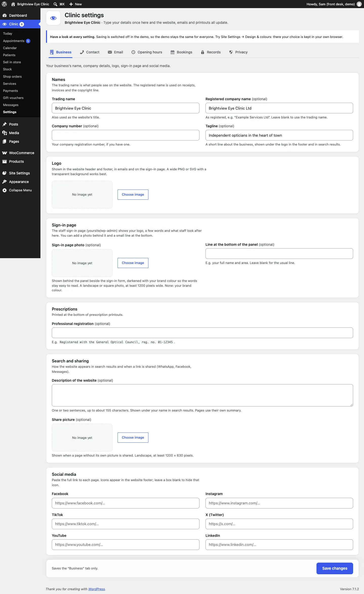Click the eye icon beside Clinic menu
Screen dimensions: 364x594
click(x=5, y=24)
